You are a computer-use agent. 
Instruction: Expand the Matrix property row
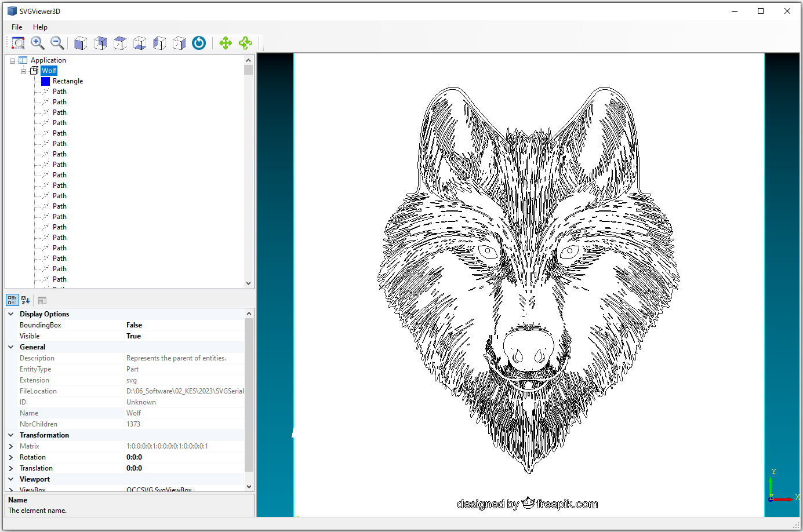[x=11, y=446]
